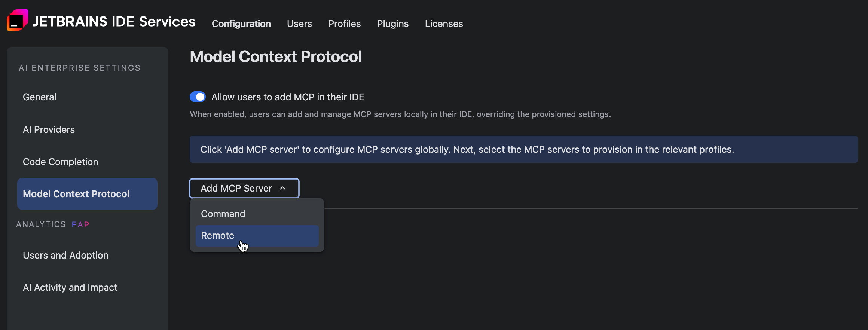Click the EAP badge next to Analytics
The width and height of the screenshot is (868, 330).
(x=80, y=224)
